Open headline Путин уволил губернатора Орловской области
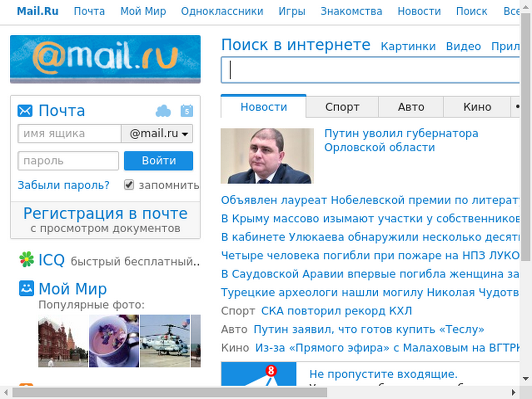Screen dimensions: 532x399 tap(401, 140)
